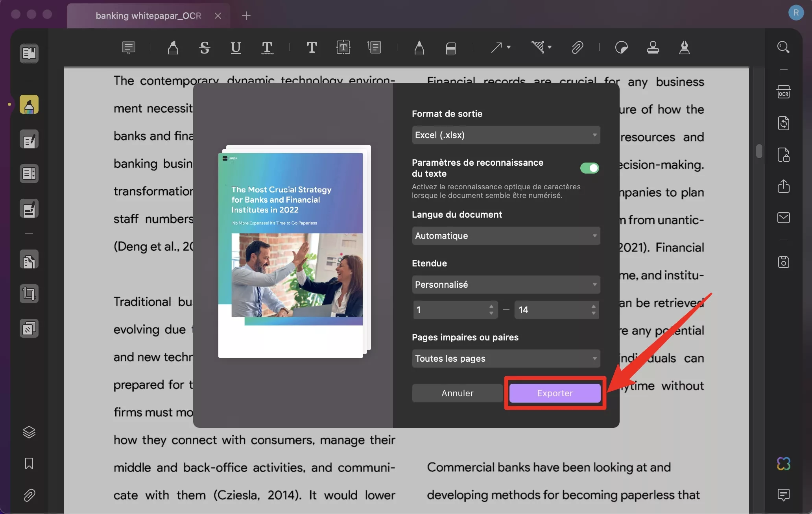Select the plain text comment tool
This screenshot has height=514, width=812.
312,48
